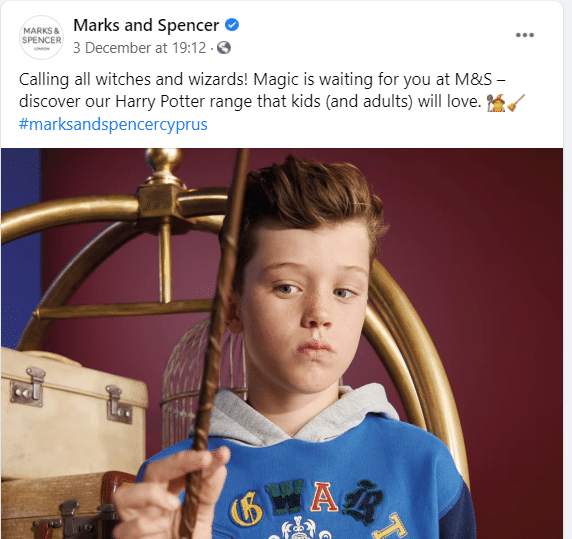Image resolution: width=572 pixels, height=539 pixels.
Task: Open the Marks and Spencer page name
Action: pyautogui.click(x=146, y=25)
